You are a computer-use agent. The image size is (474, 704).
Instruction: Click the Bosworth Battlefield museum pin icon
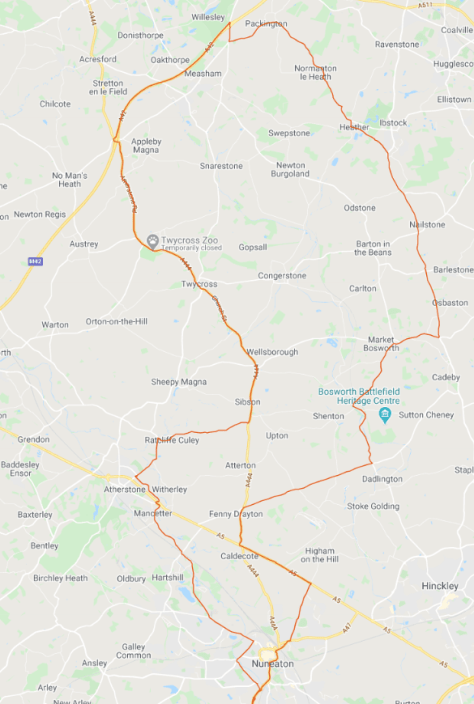click(x=385, y=415)
